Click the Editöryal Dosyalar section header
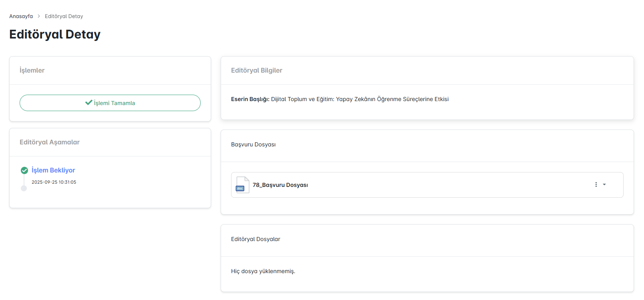The width and height of the screenshot is (644, 300). coord(256,239)
